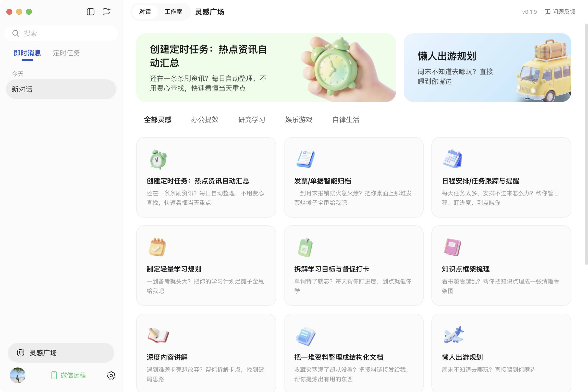Viewport: 588px width, 392px height.
Task: Open the 新对话 conversation entry
Action: pyautogui.click(x=61, y=89)
